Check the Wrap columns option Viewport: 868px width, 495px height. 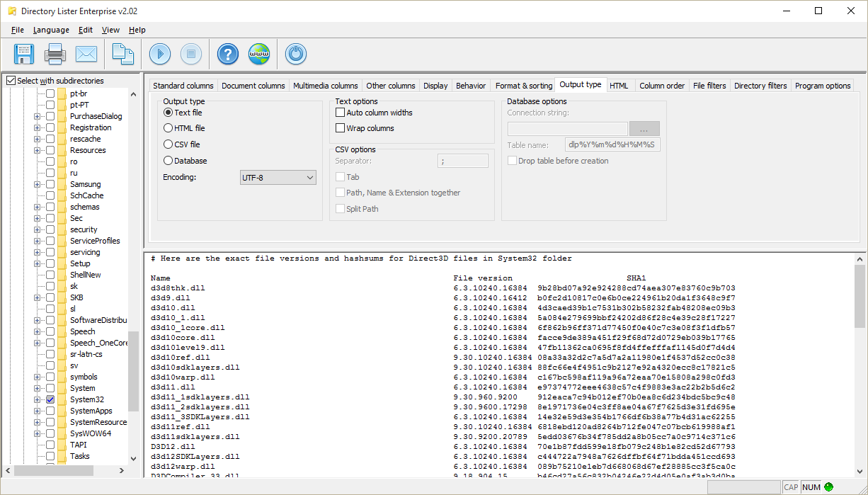tap(341, 128)
